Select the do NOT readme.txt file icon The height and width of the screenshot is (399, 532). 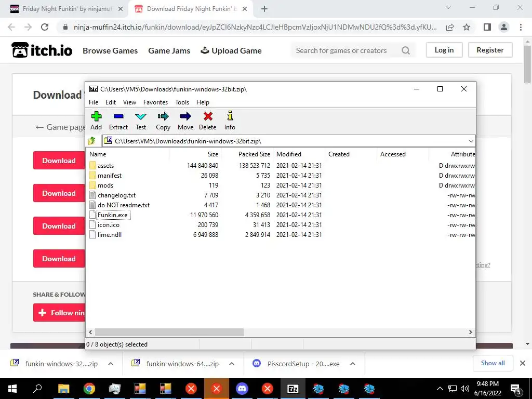(92, 205)
